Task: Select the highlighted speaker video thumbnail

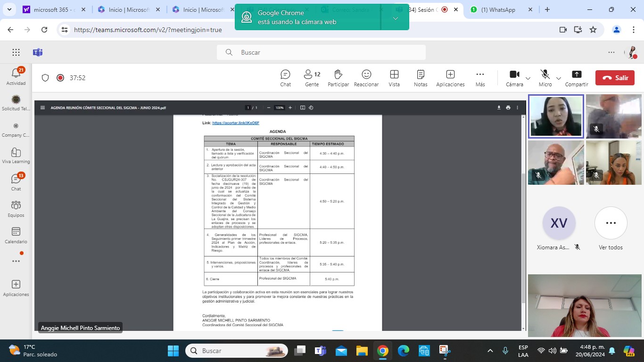Action: click(556, 116)
